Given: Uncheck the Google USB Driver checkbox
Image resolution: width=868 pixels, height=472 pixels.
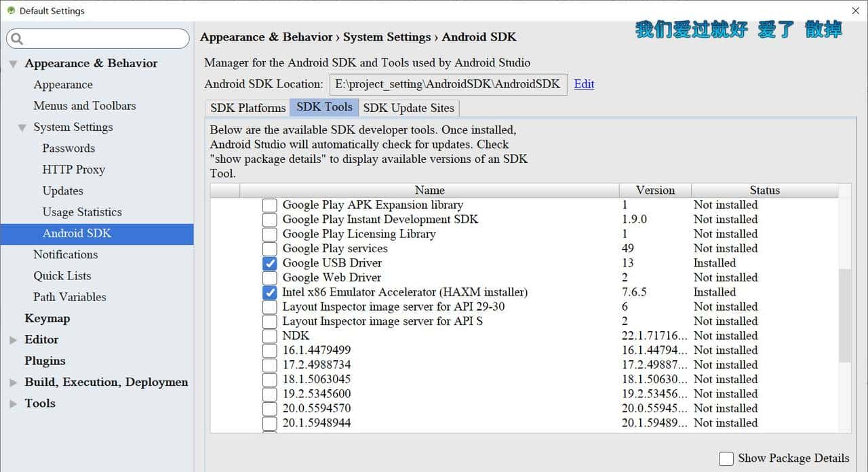Looking at the screenshot, I should 269,263.
